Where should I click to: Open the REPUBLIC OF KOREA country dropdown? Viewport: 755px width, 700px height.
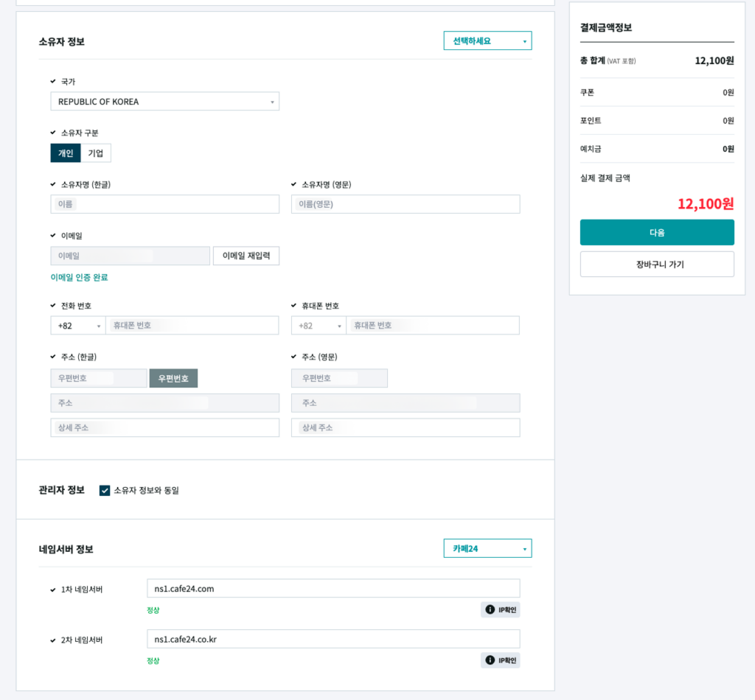(x=164, y=102)
